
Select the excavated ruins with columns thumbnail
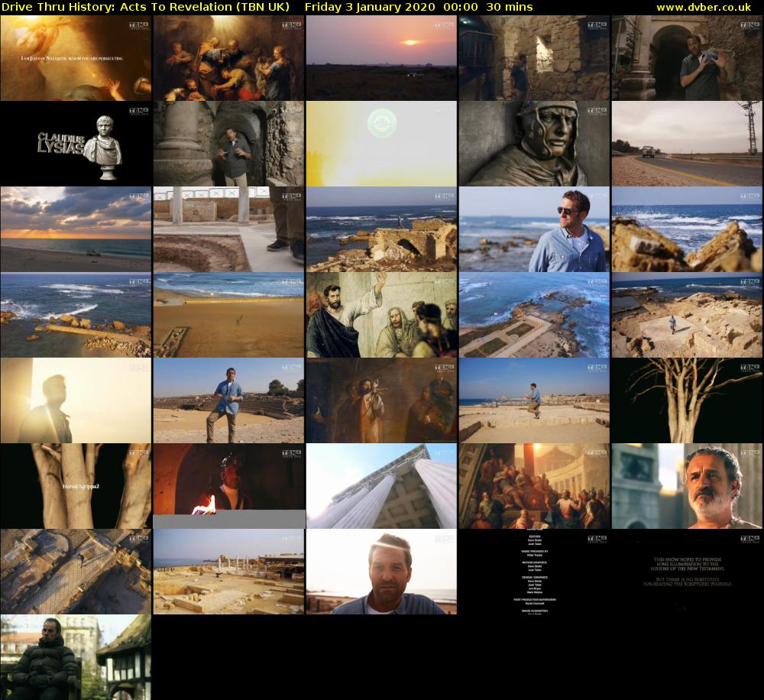[x=229, y=572]
